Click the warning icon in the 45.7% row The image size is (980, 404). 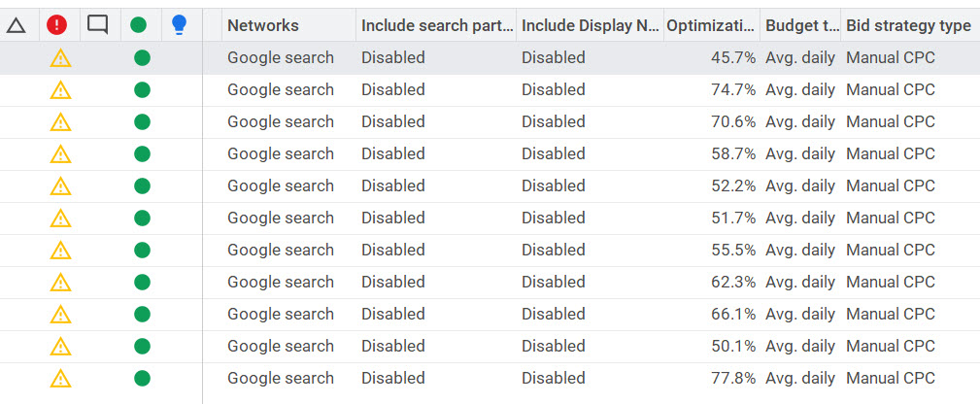60,58
